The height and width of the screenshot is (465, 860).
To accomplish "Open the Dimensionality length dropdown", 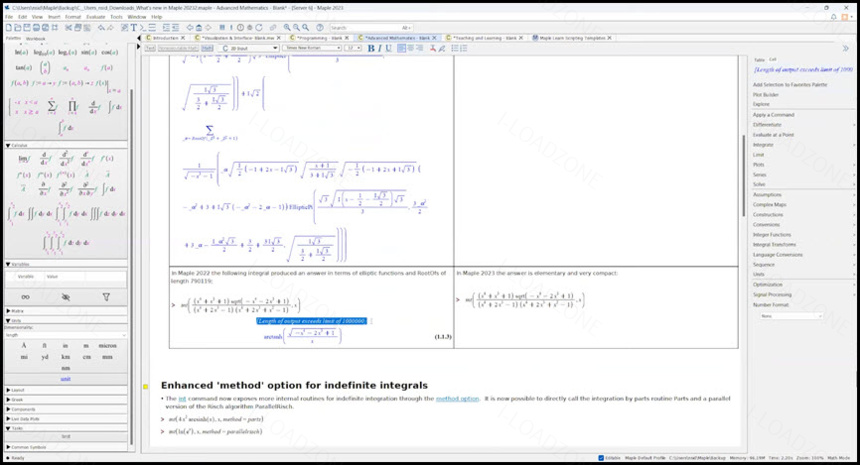I will [65, 335].
